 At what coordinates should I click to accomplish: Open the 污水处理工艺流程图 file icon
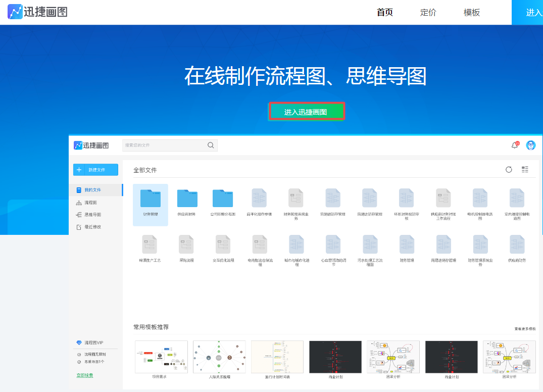(370, 244)
